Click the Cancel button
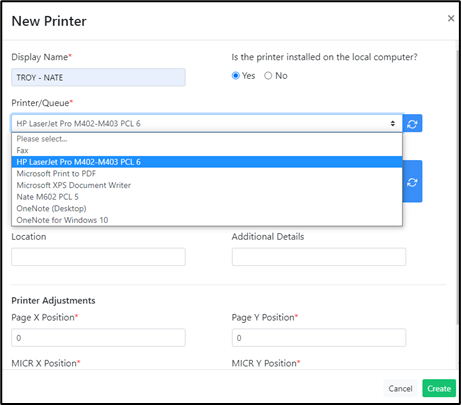 coord(400,388)
